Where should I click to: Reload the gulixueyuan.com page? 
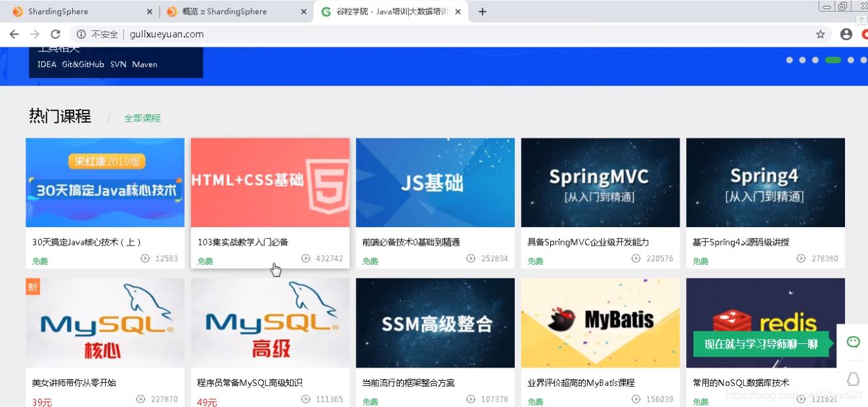(56, 34)
